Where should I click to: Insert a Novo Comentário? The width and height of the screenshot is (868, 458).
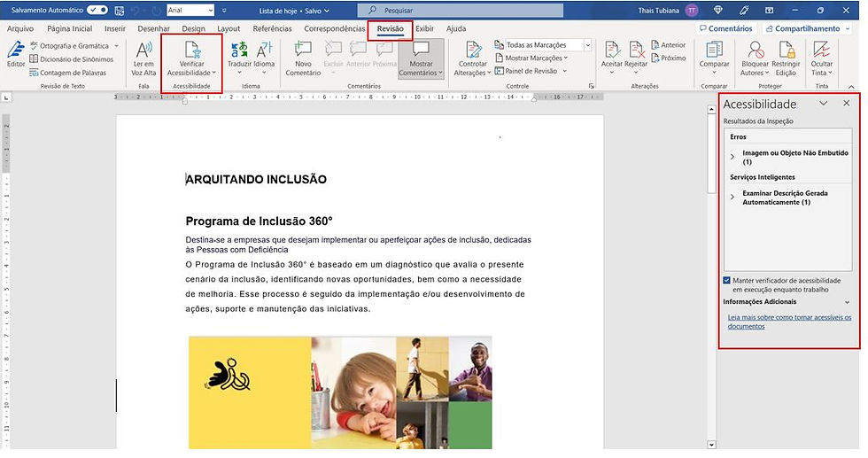[303, 58]
